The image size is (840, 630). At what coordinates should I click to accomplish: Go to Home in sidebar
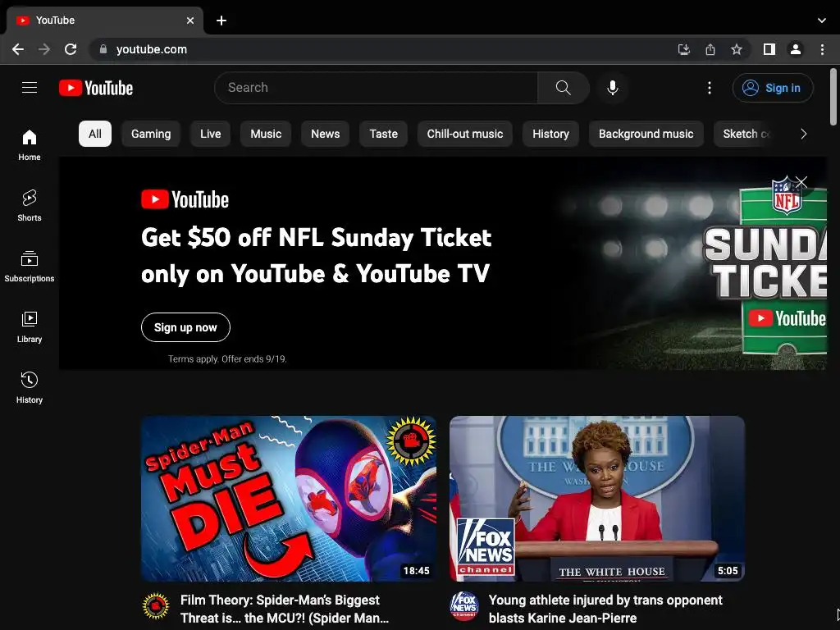(x=30, y=144)
